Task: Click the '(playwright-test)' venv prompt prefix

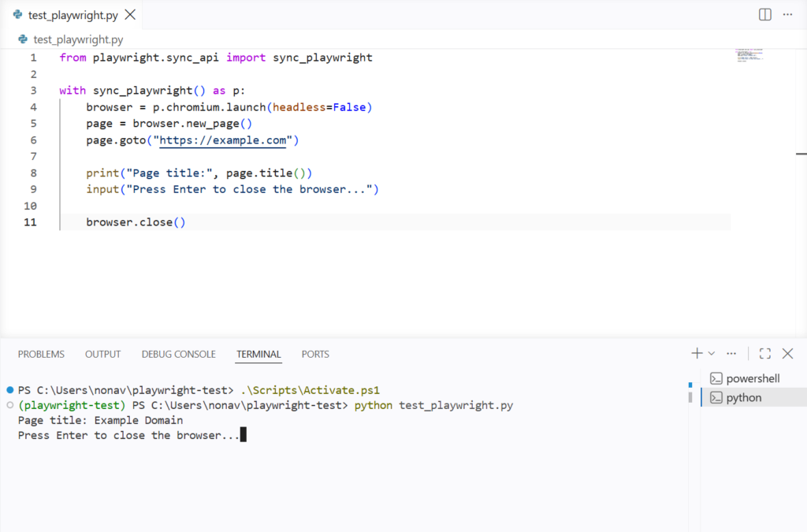Action: pos(72,405)
